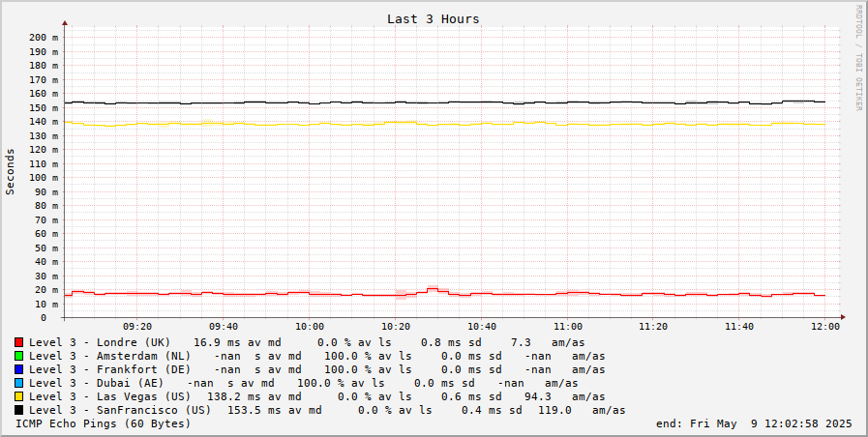Click the '153.5 ms av md' value
The height and width of the screenshot is (437, 868).
275,410
